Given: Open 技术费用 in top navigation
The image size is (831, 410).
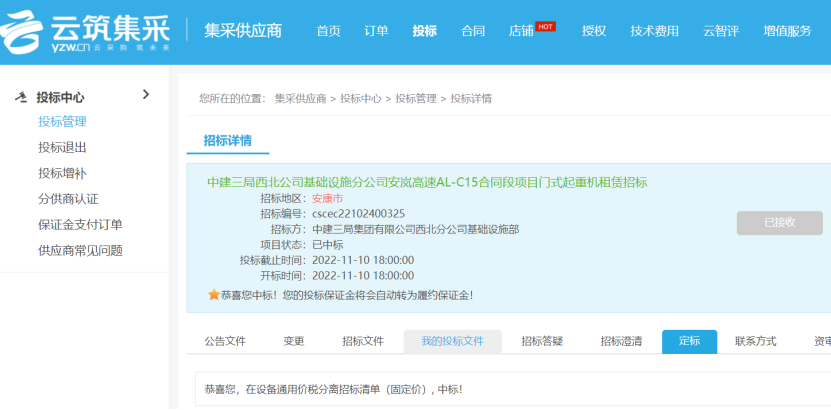Looking at the screenshot, I should click(655, 31).
